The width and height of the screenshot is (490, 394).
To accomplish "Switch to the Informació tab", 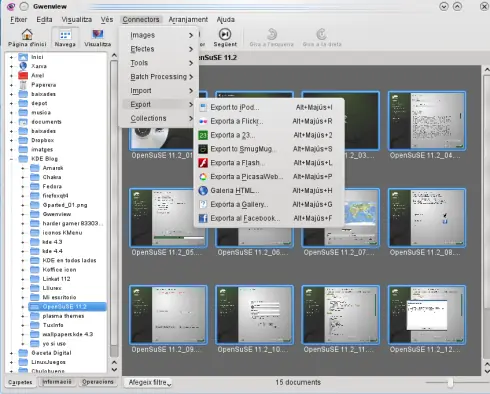I will click(x=57, y=382).
